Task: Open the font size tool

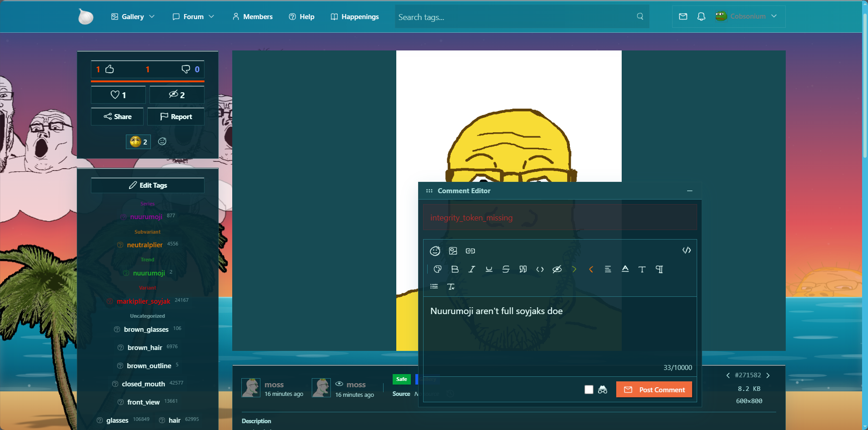Action: (642, 270)
